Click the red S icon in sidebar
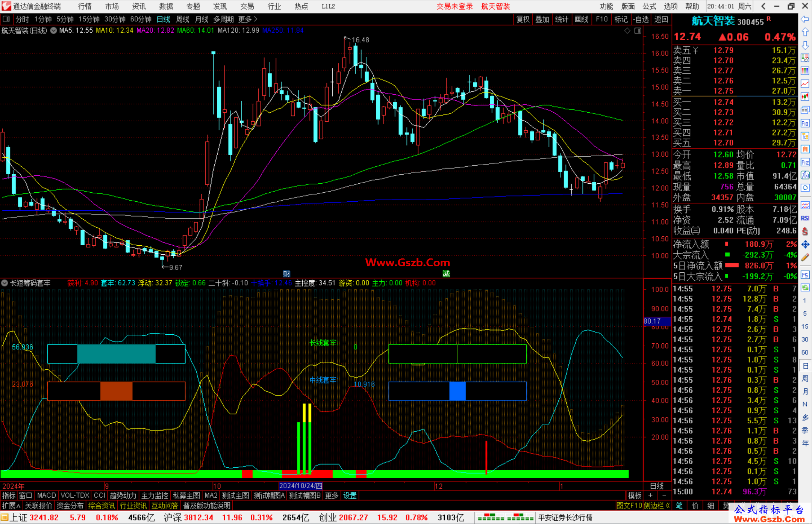This screenshot has width=812, height=524. tap(805, 231)
